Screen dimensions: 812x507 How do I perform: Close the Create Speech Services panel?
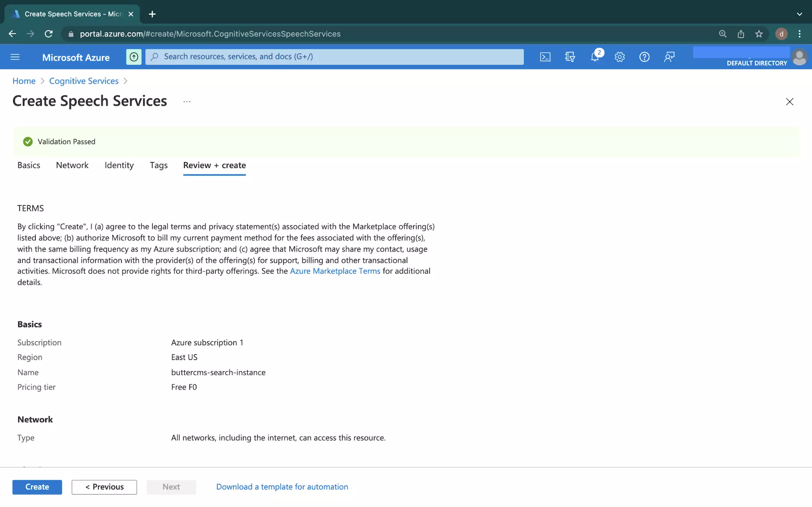(x=789, y=100)
